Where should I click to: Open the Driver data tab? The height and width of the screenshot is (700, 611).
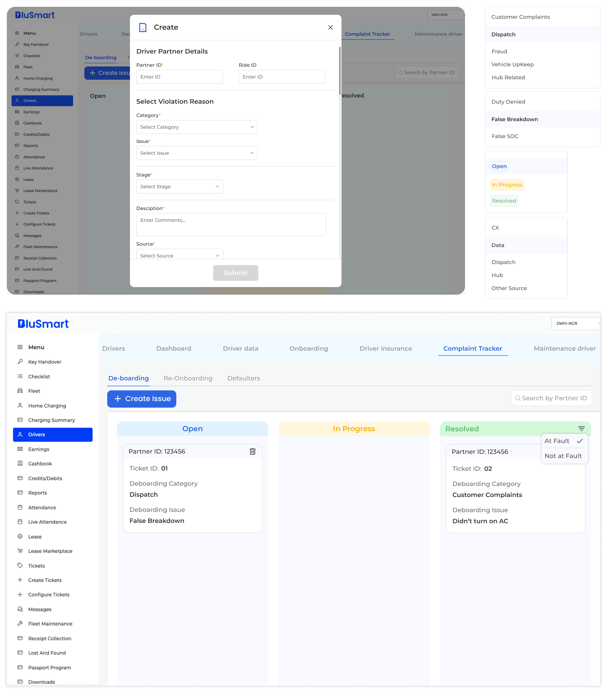pyautogui.click(x=240, y=349)
